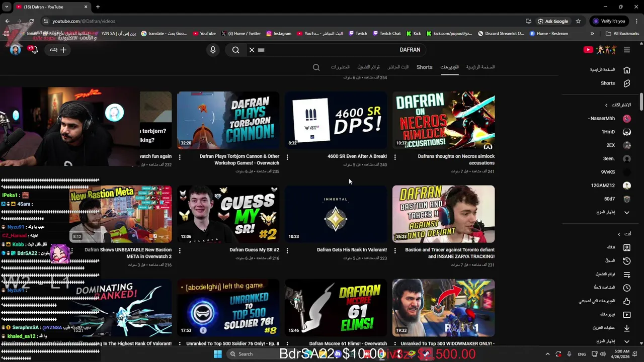Click the taskbar Search box
The height and width of the screenshot is (362, 644).
[252, 354]
